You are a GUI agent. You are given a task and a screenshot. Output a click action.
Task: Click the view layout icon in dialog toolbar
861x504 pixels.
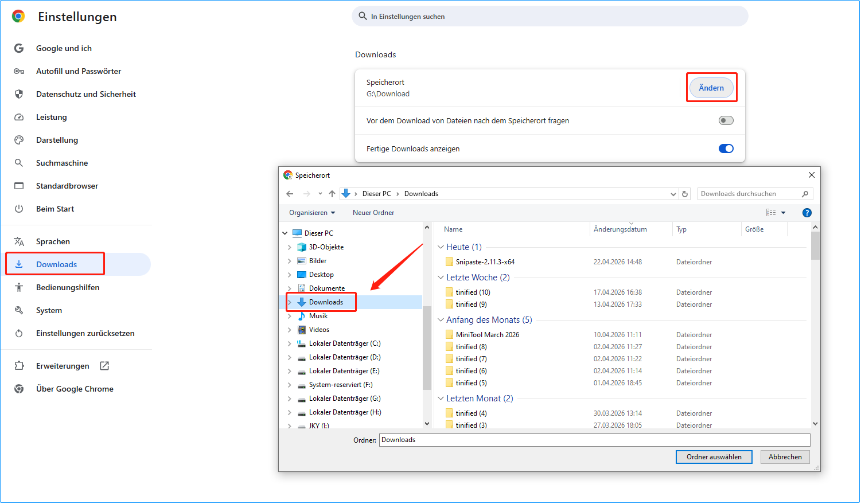[x=771, y=213]
